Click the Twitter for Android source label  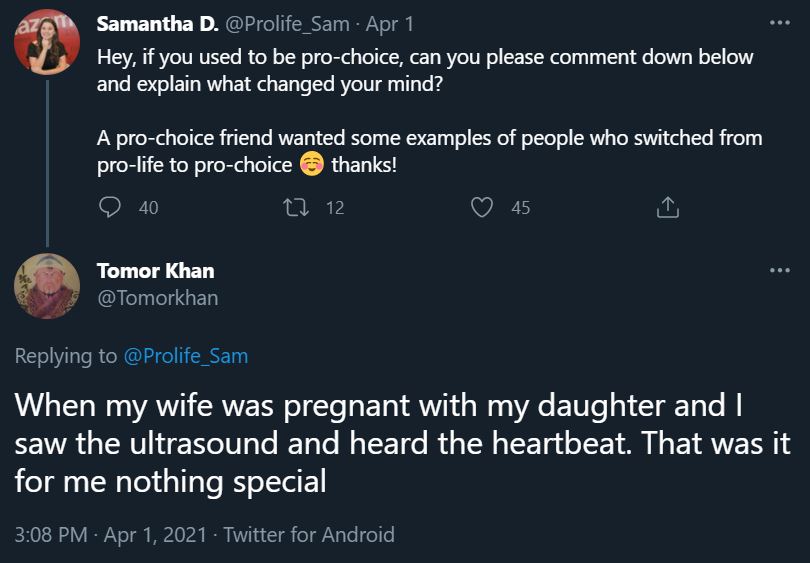(308, 534)
